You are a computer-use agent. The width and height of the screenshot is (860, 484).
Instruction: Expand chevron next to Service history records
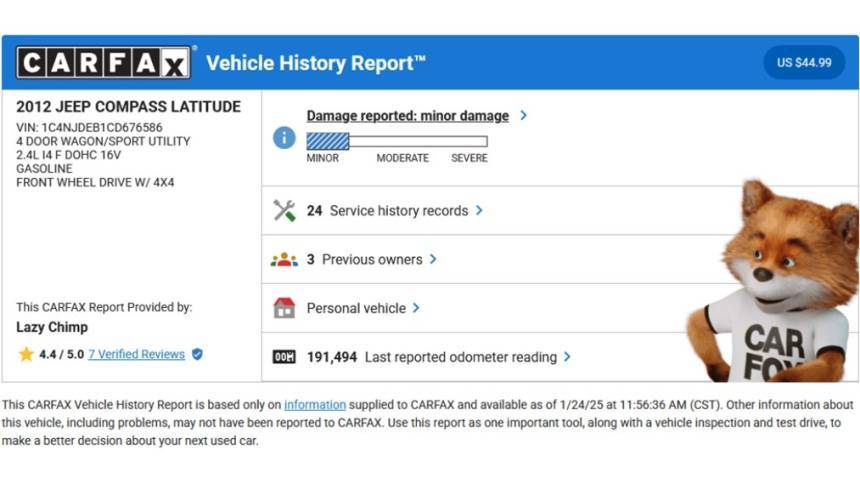479,210
